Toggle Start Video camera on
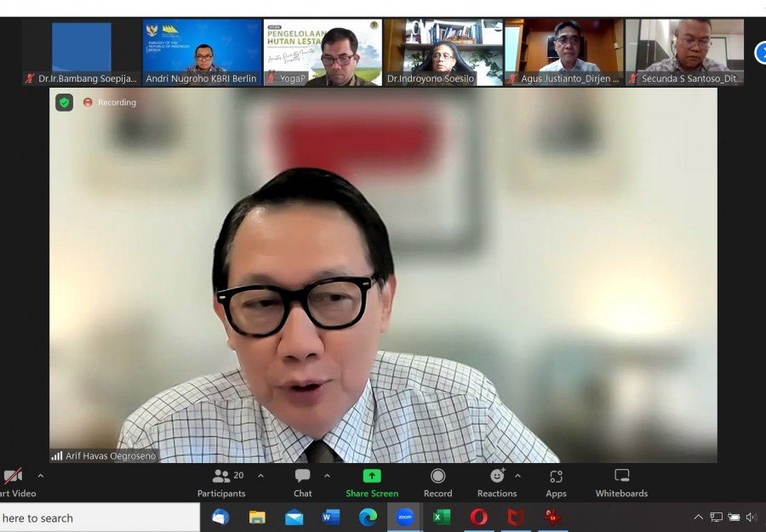Viewport: 766px width, 532px height. pos(14,482)
